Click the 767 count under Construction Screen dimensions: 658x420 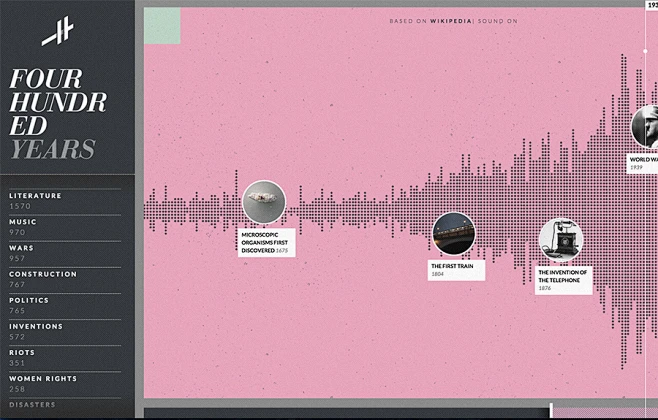point(17,284)
